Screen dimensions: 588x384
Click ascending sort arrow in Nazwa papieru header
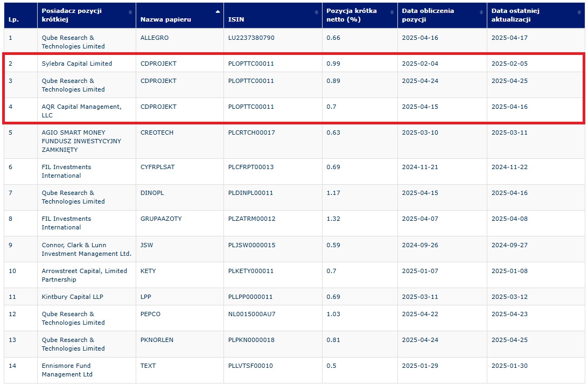coord(218,11)
